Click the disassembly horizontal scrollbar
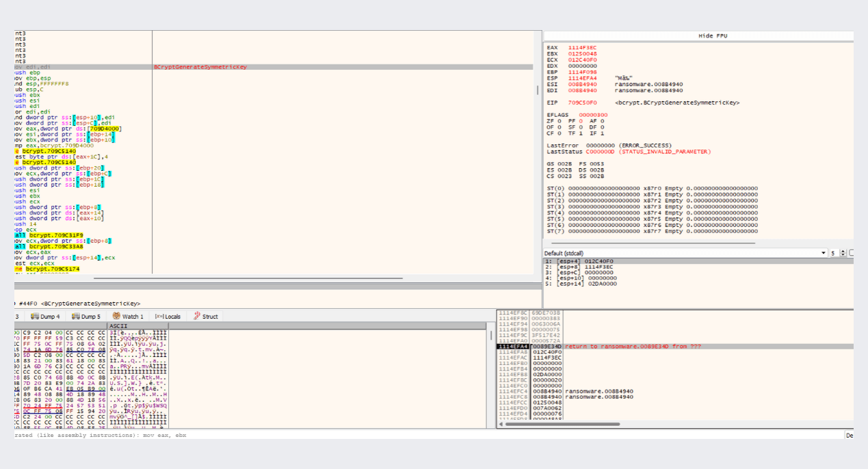Image resolution: width=868 pixels, height=469 pixels. (248, 278)
